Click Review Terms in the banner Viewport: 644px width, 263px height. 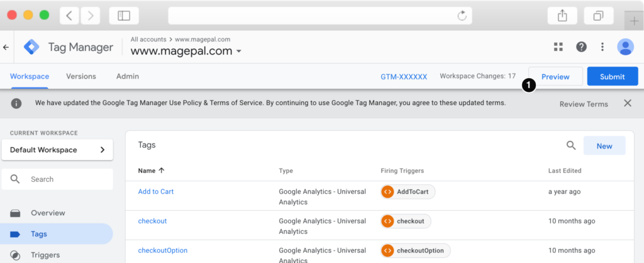click(x=584, y=104)
